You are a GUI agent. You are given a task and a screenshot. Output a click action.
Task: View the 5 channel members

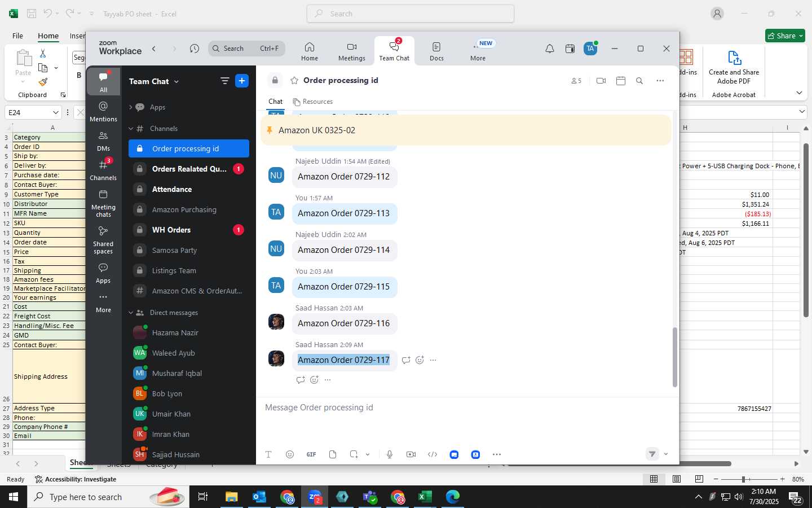pyautogui.click(x=576, y=81)
